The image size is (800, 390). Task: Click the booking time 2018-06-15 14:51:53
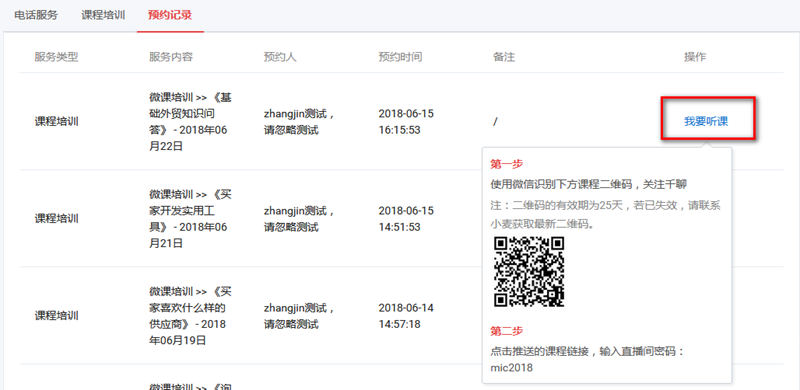coord(406,218)
